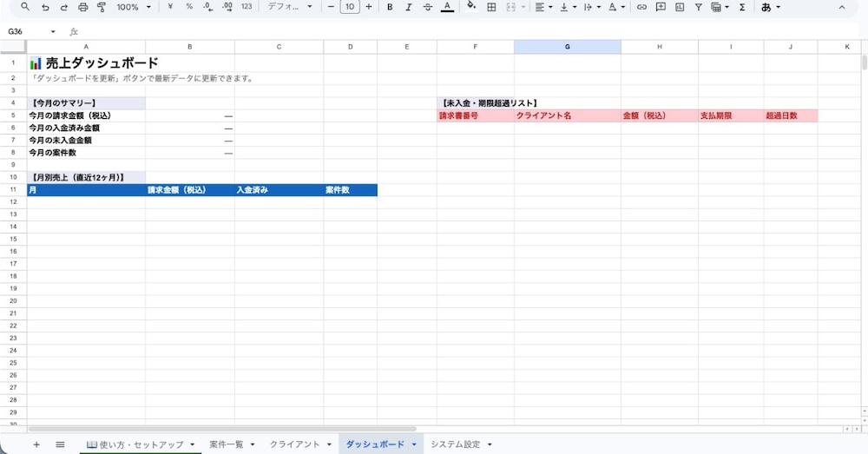Select the クライアント名 header cell
Image resolution: width=868 pixels, height=454 pixels.
pyautogui.click(x=568, y=115)
